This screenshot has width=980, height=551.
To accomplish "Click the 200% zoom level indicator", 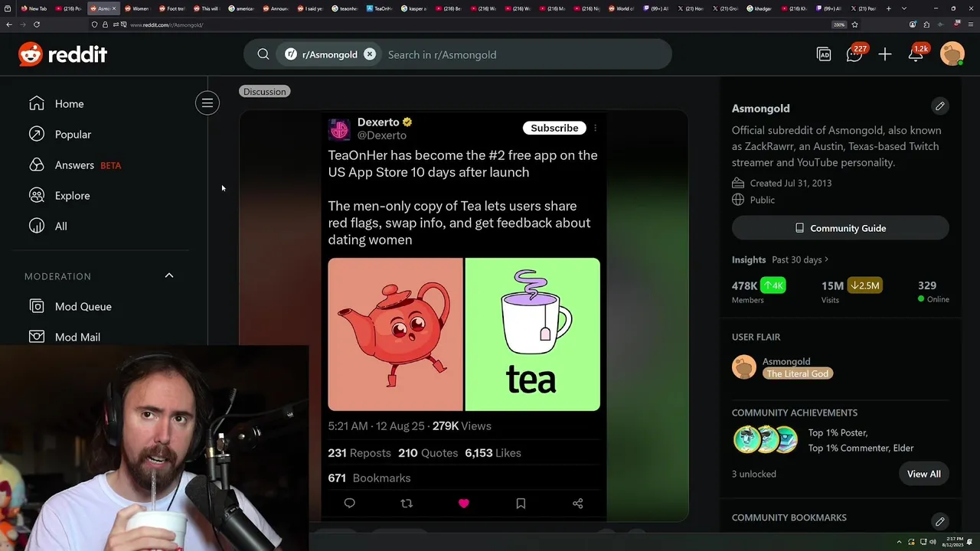I will pos(839,24).
